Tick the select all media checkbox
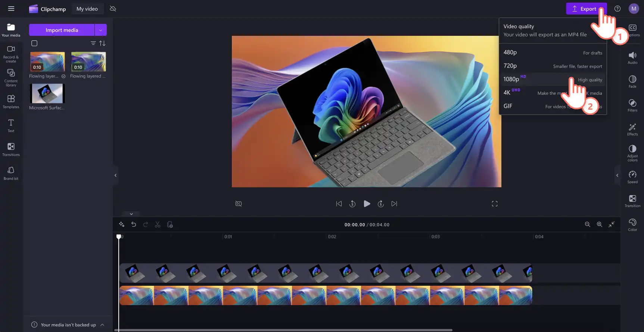Screen dimensions: 644x332 [34, 43]
